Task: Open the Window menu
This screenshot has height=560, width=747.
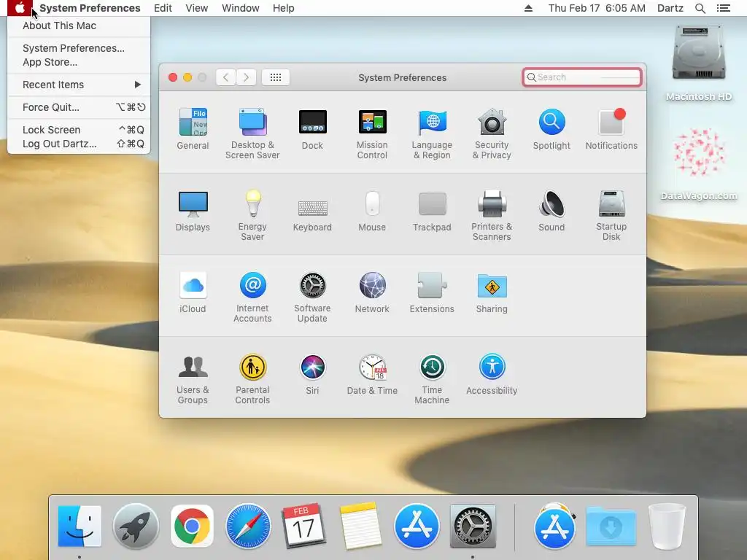Action: (x=241, y=8)
